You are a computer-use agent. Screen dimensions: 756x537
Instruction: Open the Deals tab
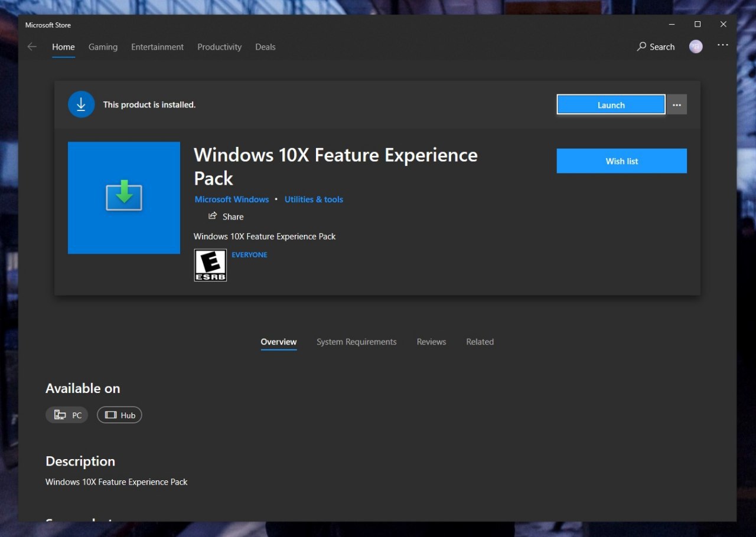(265, 47)
